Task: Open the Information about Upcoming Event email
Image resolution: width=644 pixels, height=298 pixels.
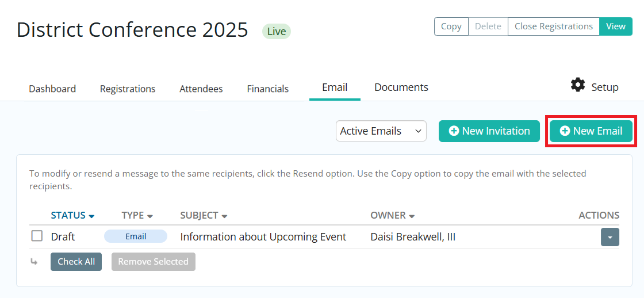Action: [263, 236]
